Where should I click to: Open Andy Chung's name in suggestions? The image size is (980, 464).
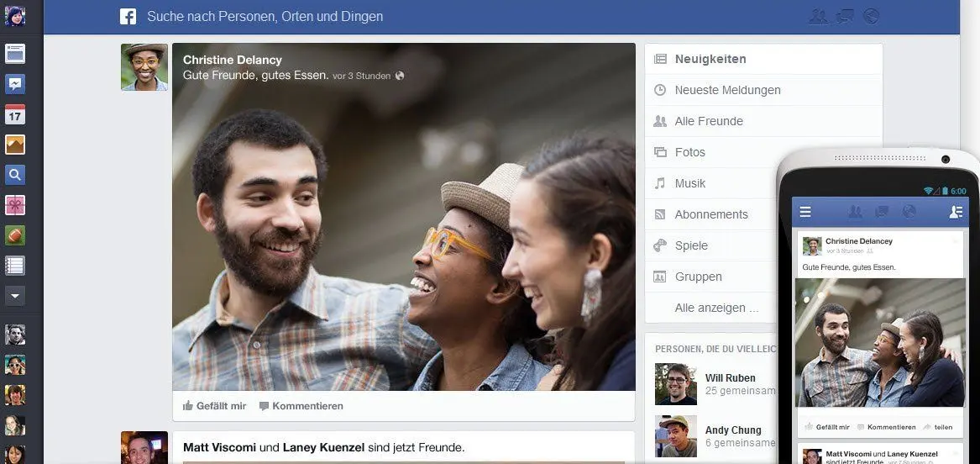click(x=733, y=430)
